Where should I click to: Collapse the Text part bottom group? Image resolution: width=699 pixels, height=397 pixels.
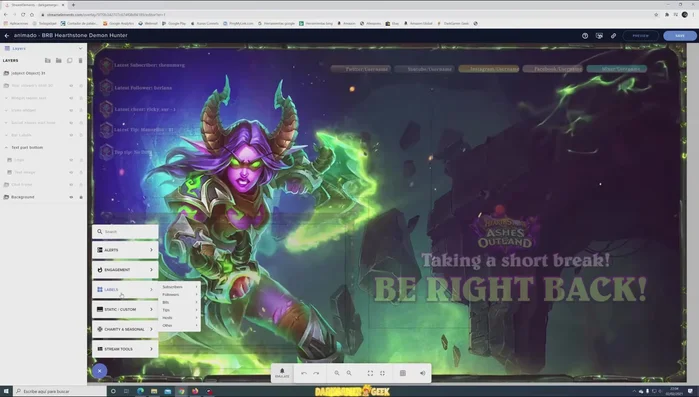coord(6,147)
